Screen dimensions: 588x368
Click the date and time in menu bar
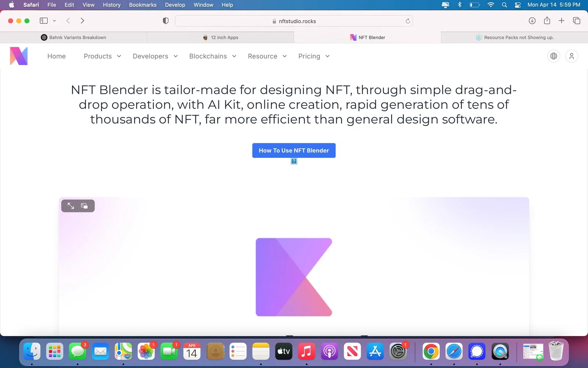pyautogui.click(x=554, y=5)
